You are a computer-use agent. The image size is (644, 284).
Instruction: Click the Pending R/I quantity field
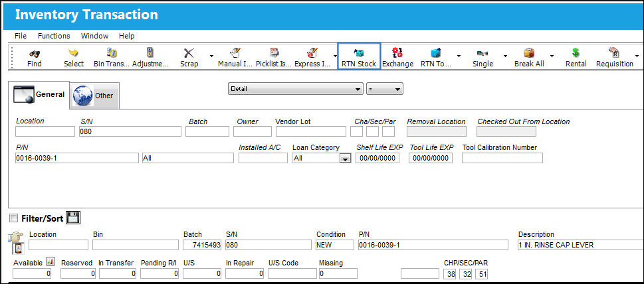[160, 273]
